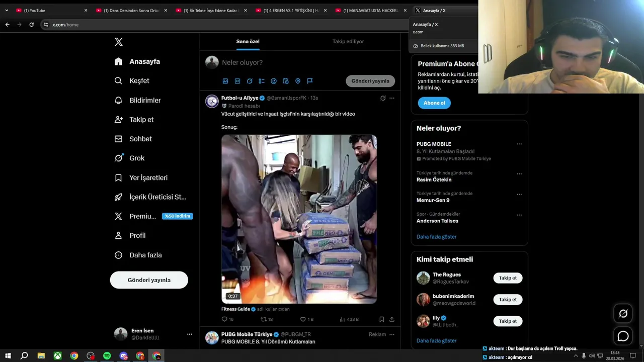This screenshot has width=644, height=362.
Task: Open the GIF picker in composer
Action: click(237, 81)
